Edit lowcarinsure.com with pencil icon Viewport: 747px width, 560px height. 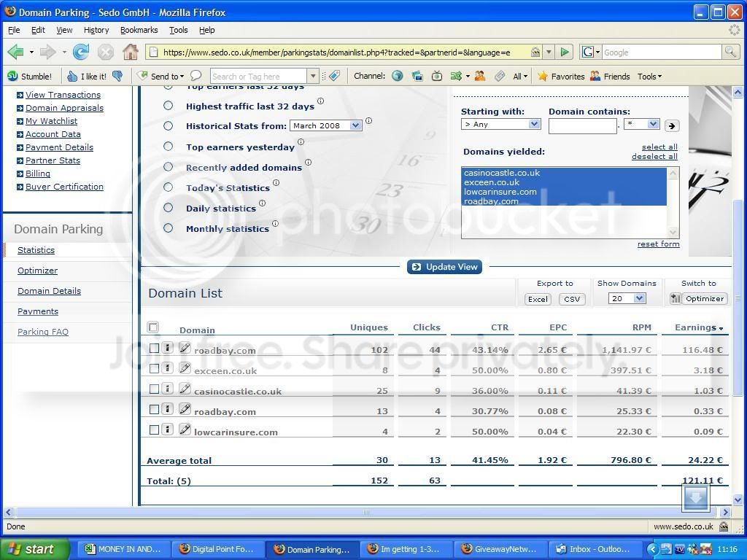[x=185, y=429]
